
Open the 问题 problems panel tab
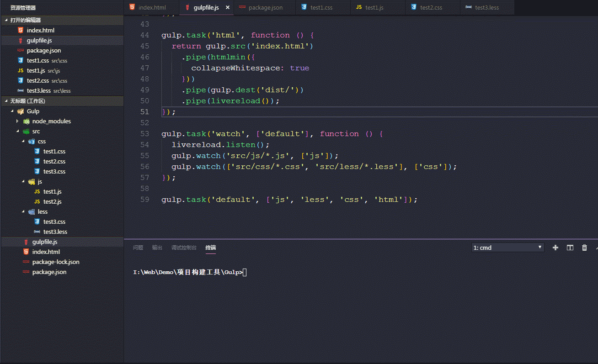138,248
